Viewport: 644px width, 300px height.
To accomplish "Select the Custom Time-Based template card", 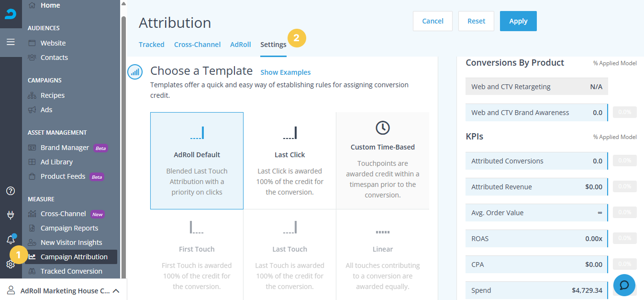I will click(x=383, y=161).
